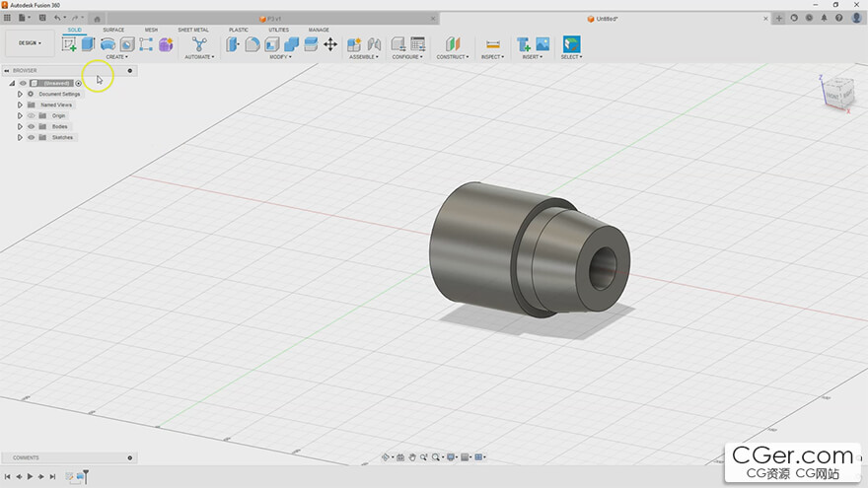This screenshot has height=488, width=868.
Task: Click the New Component icon in Assemble
Action: pos(354,44)
